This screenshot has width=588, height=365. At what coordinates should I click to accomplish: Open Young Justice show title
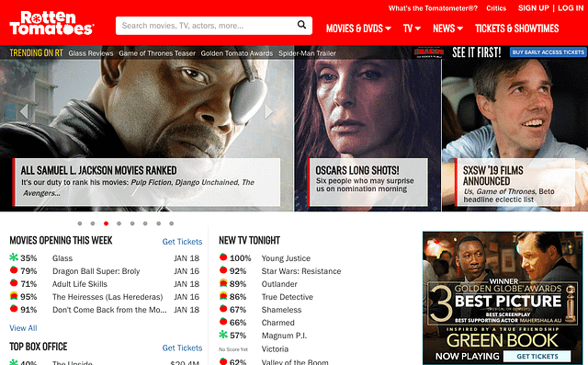286,258
